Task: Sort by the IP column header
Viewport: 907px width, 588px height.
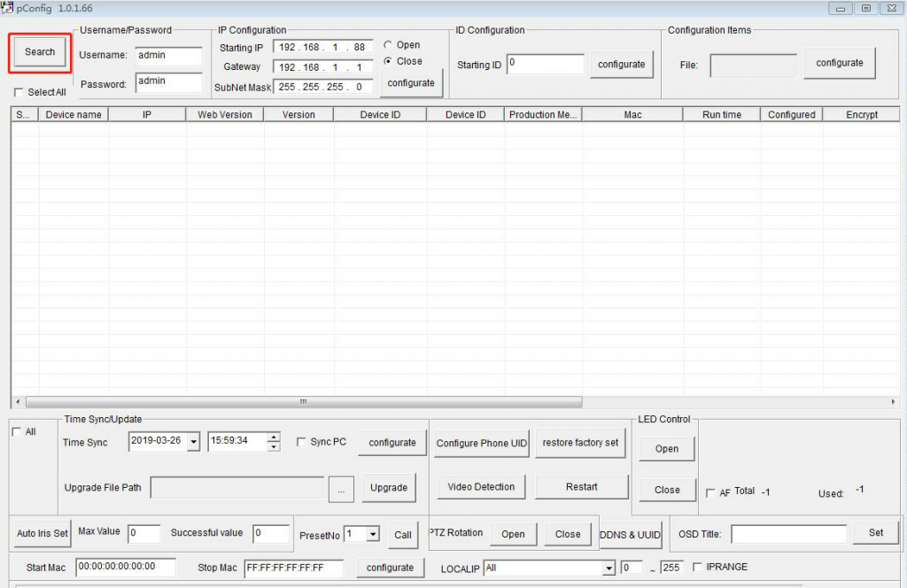Action: coord(147,114)
